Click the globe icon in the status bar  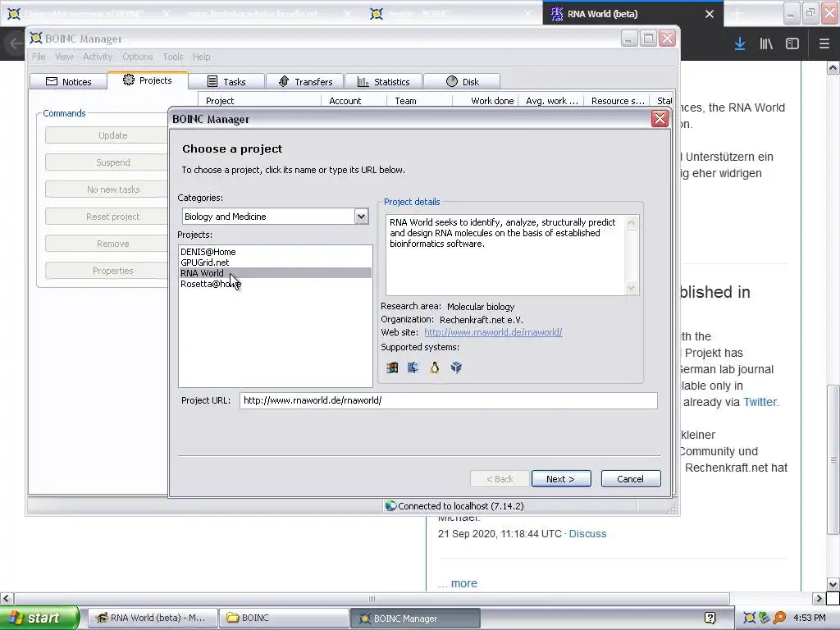(x=390, y=505)
